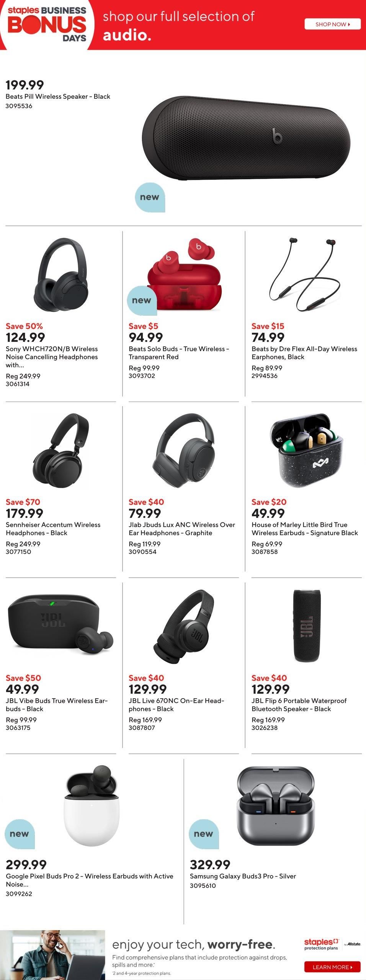Viewport: 366px width, 980px height.
Task: Click the red Beats Solo Buds image
Action: [x=184, y=274]
